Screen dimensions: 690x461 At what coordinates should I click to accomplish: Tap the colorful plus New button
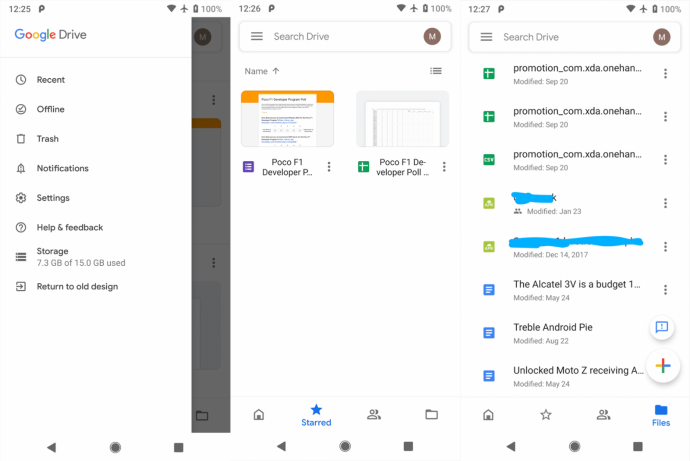point(663,366)
